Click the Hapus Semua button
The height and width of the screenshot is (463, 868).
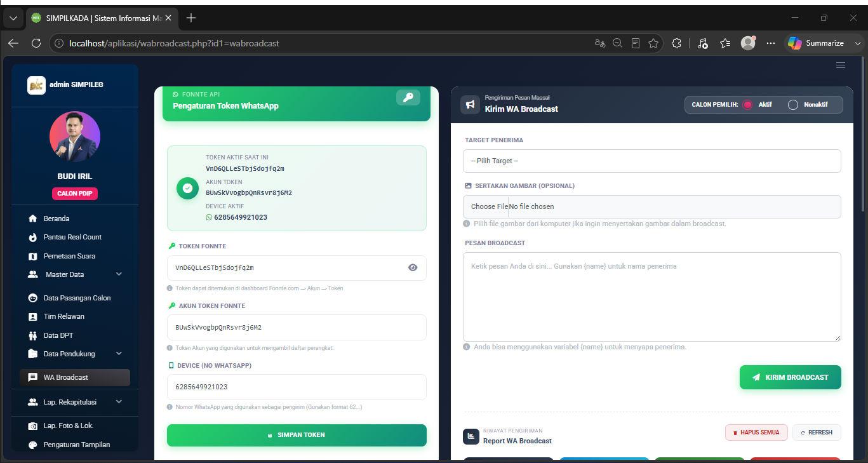coord(756,433)
